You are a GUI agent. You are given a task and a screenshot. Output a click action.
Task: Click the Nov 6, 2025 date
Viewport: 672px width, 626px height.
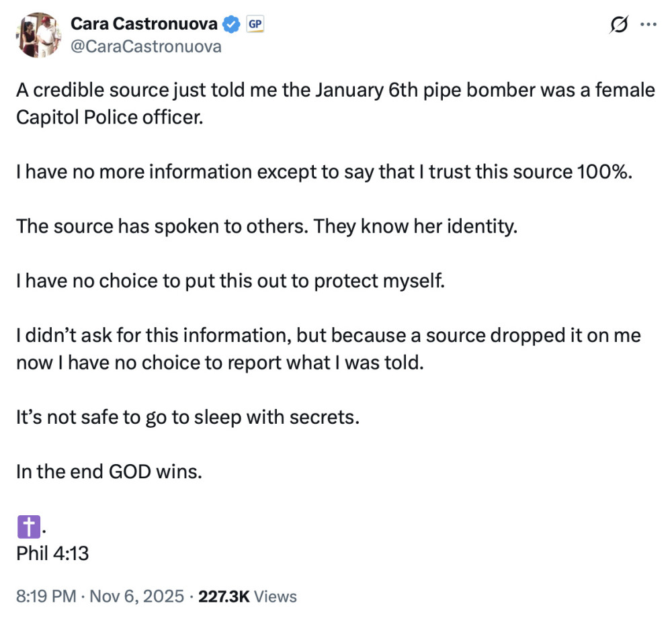click(x=136, y=596)
